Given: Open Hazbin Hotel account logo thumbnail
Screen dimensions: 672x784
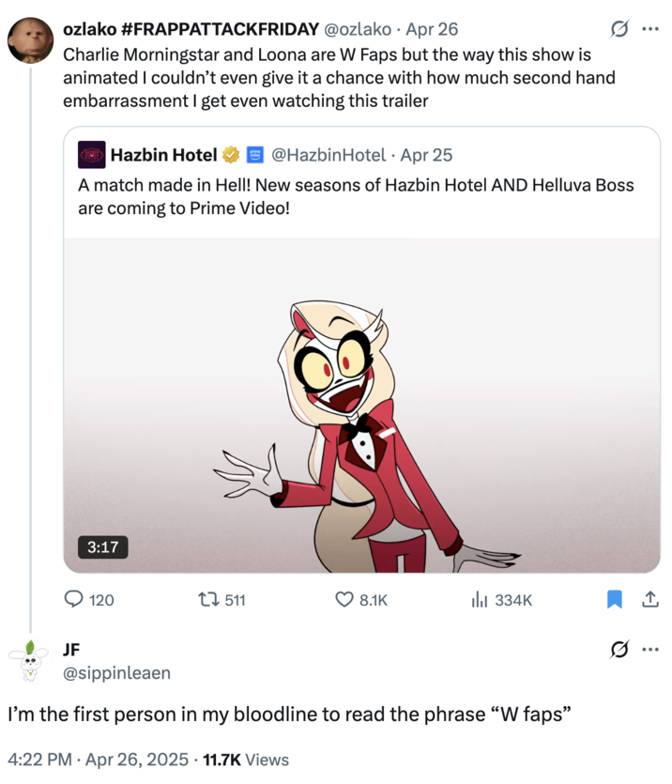Looking at the screenshot, I should tap(91, 155).
